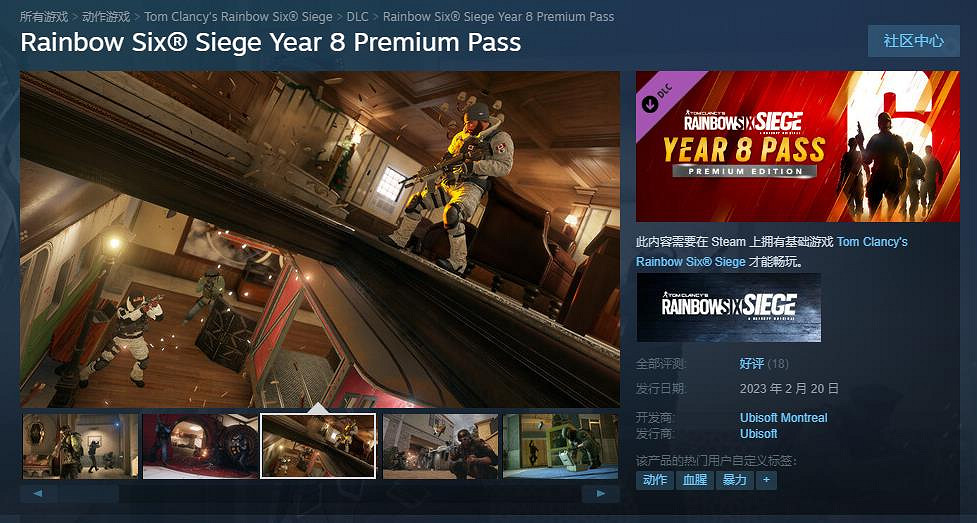The width and height of the screenshot is (977, 523).
Task: Click the plus button to add tag
Action: pos(766,480)
